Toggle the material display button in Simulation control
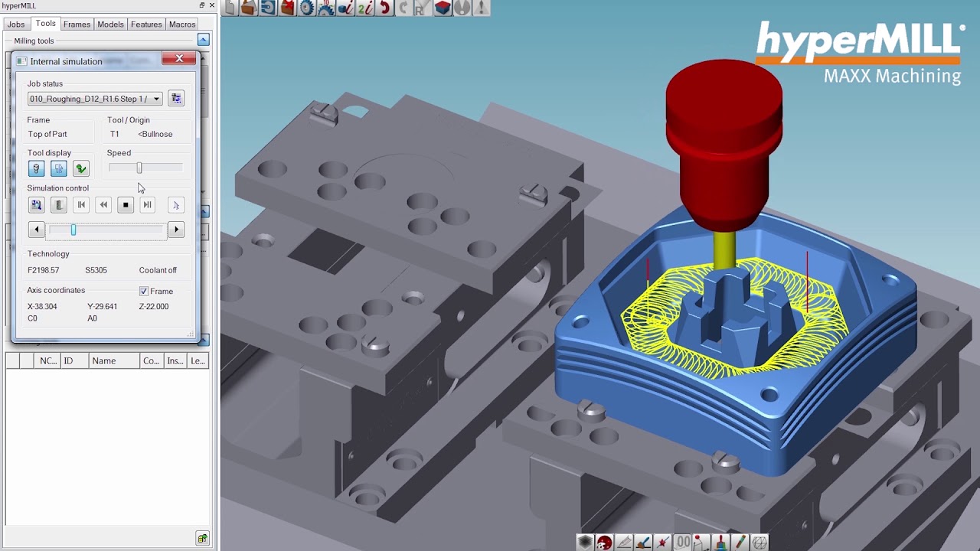The height and width of the screenshot is (551, 980). pyautogui.click(x=58, y=205)
